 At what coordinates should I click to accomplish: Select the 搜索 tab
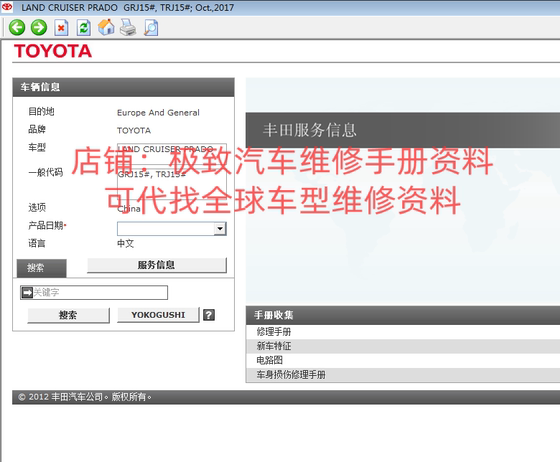41,268
